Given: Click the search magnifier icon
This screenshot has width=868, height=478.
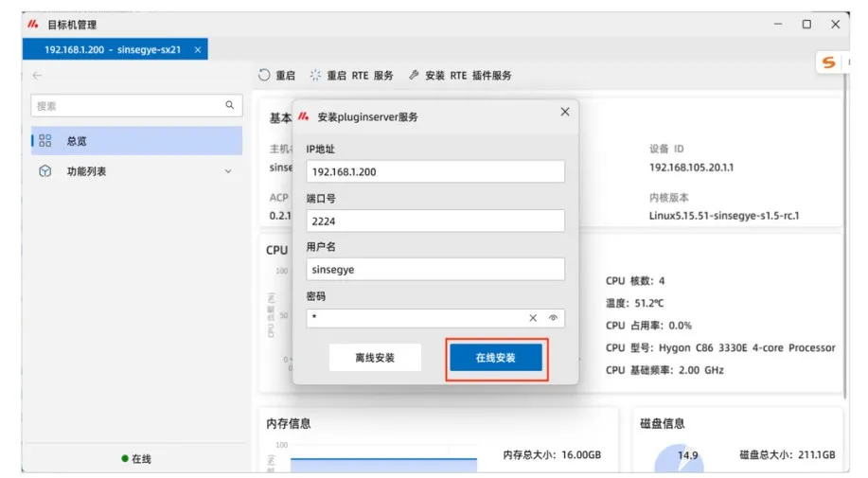Looking at the screenshot, I should pos(230,105).
